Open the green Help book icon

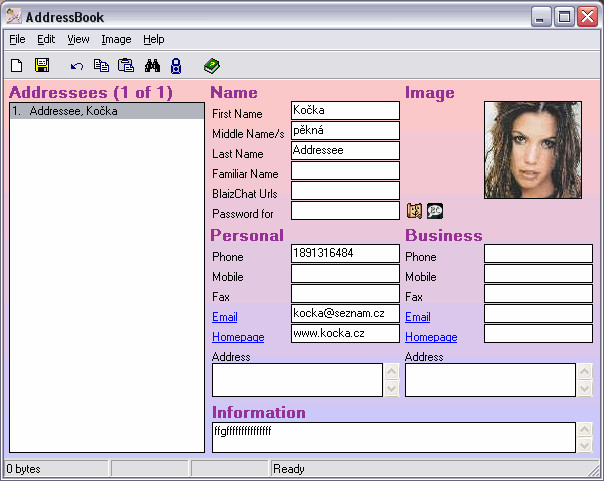click(x=211, y=66)
